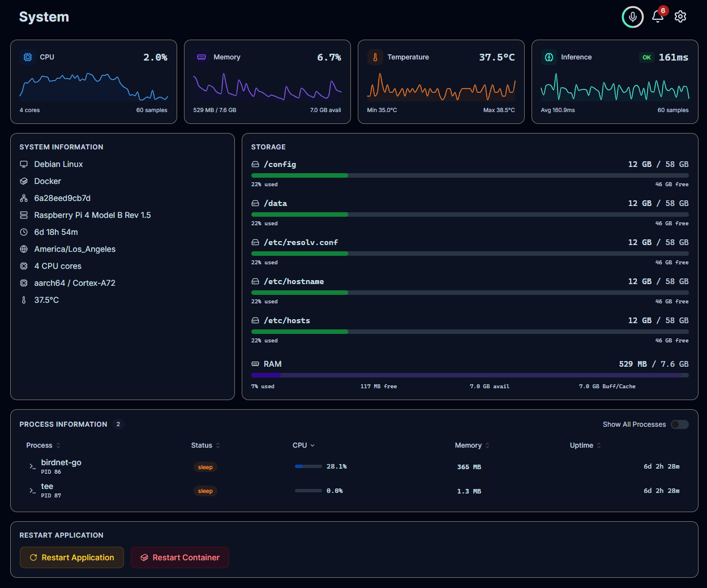
Task: Click the CPU chip icon in CPU card
Action: point(27,57)
